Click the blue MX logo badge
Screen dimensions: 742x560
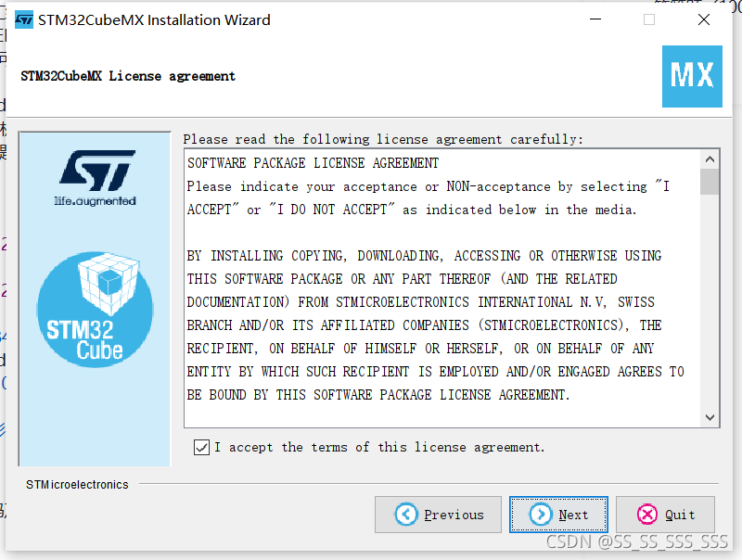[692, 76]
